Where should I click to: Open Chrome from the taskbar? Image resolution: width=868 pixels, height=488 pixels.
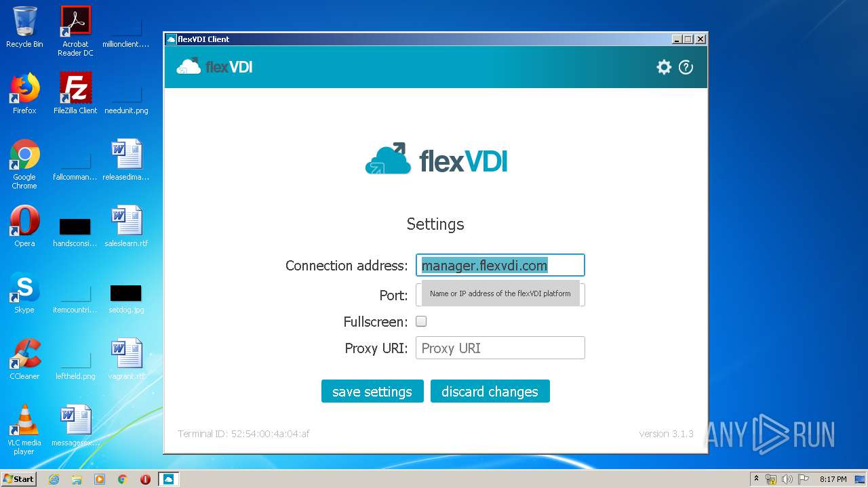point(123,479)
